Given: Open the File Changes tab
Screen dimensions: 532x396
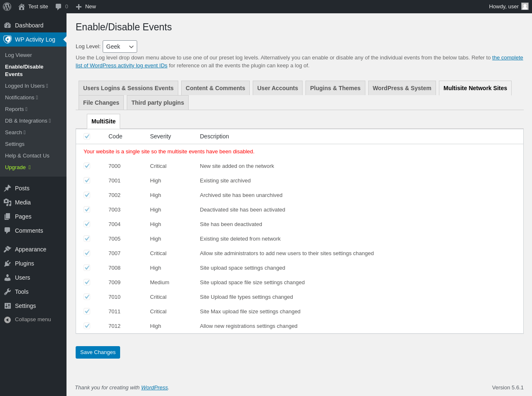Looking at the screenshot, I should [x=101, y=103].
